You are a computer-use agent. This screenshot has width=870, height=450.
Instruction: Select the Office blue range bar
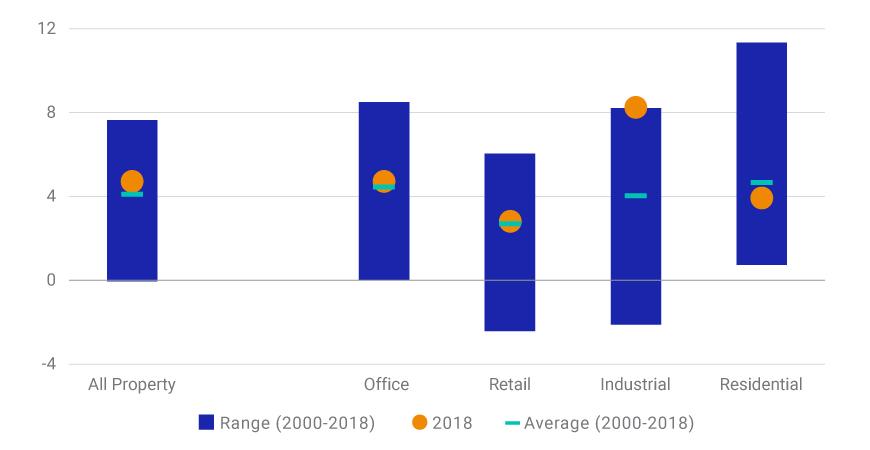(x=384, y=230)
